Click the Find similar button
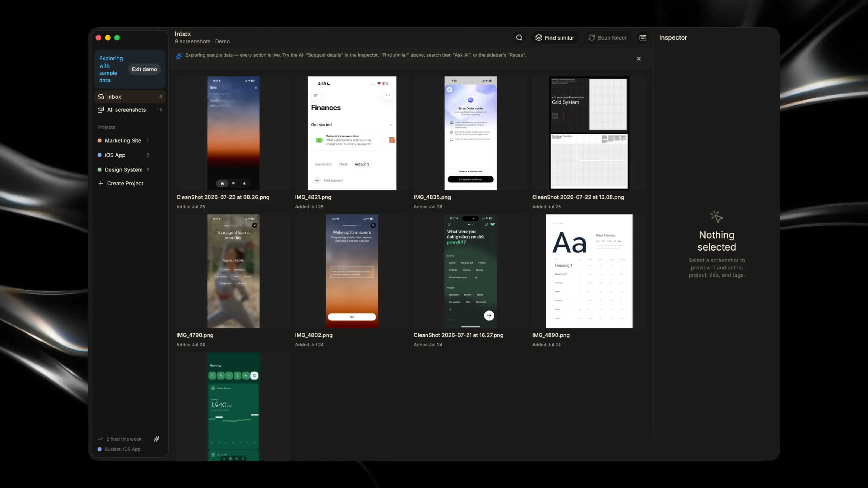The width and height of the screenshot is (868, 488). point(555,38)
